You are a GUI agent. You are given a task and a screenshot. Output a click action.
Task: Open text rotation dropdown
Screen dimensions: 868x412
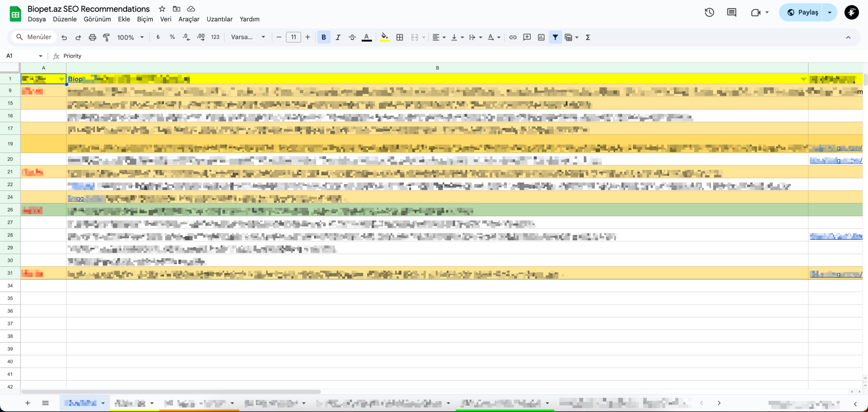(493, 37)
